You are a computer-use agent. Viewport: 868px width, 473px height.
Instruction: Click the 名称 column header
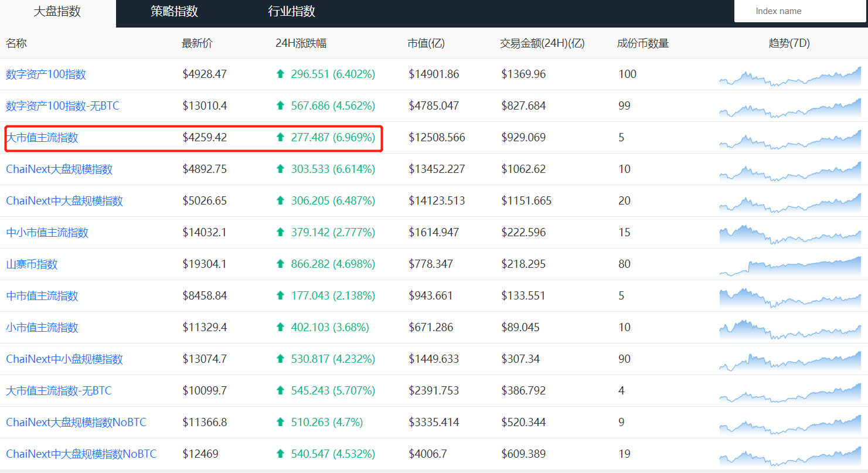[x=16, y=43]
